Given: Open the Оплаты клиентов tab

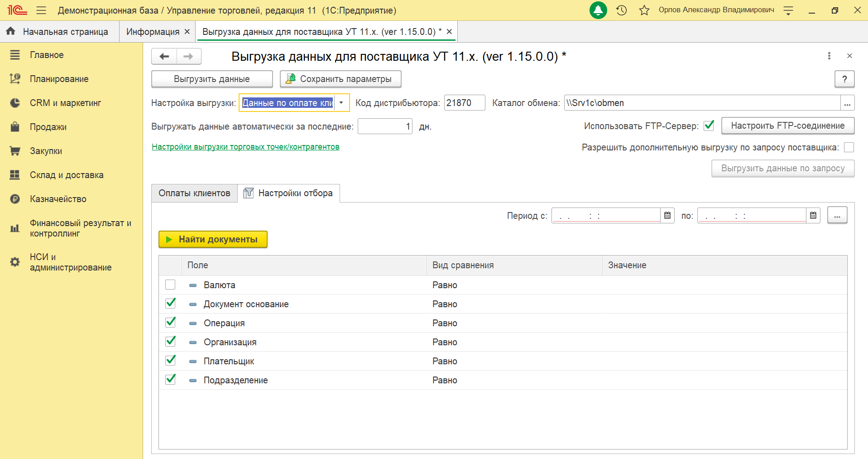Looking at the screenshot, I should click(x=194, y=193).
